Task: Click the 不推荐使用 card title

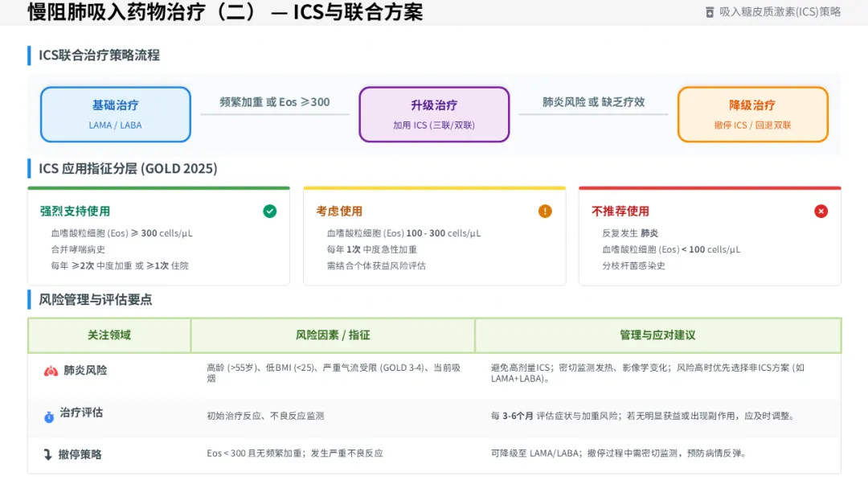Action: pyautogui.click(x=620, y=212)
